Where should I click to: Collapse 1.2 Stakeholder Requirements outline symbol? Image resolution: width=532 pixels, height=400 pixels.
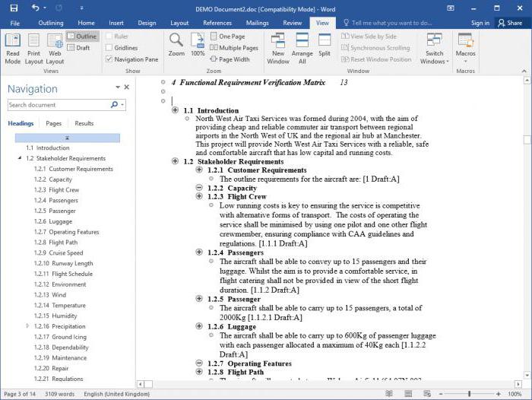point(175,161)
